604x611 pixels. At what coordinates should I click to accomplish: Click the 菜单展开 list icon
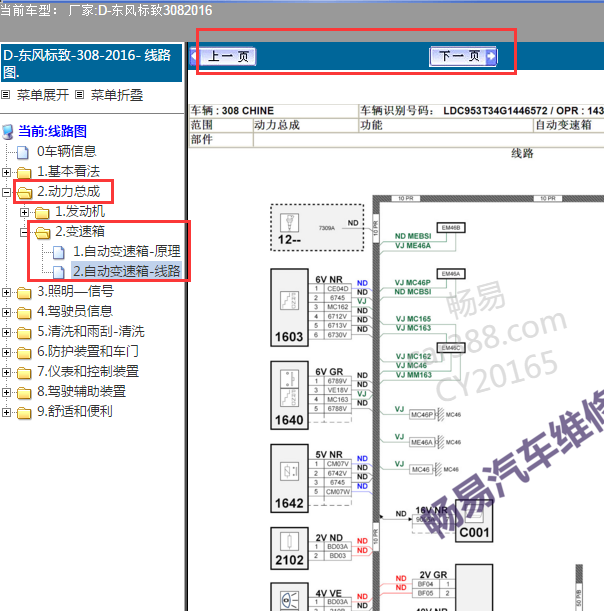5,94
